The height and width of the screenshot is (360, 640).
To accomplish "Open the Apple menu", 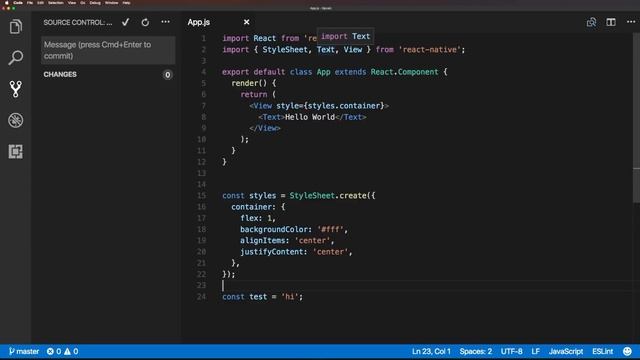I will point(7,2).
